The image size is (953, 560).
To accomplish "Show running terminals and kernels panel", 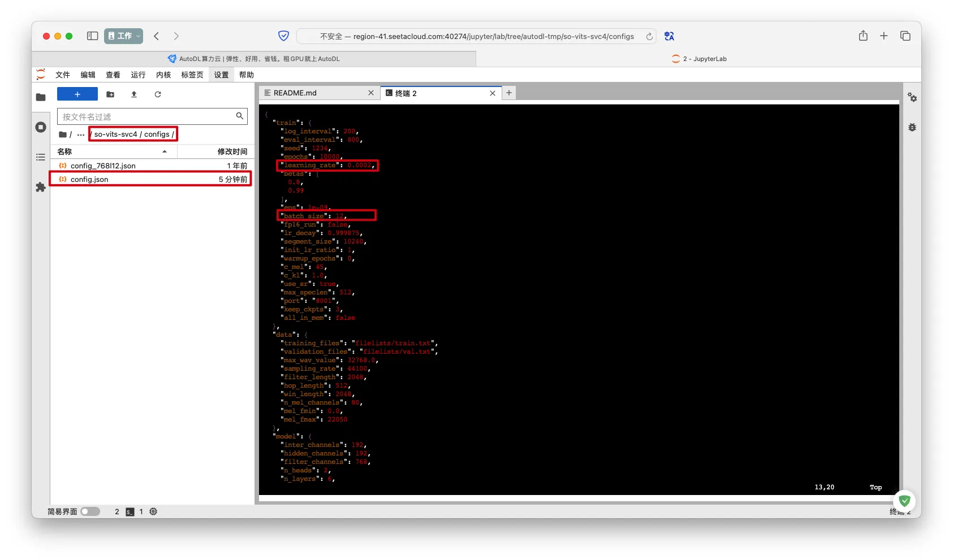I will click(41, 127).
